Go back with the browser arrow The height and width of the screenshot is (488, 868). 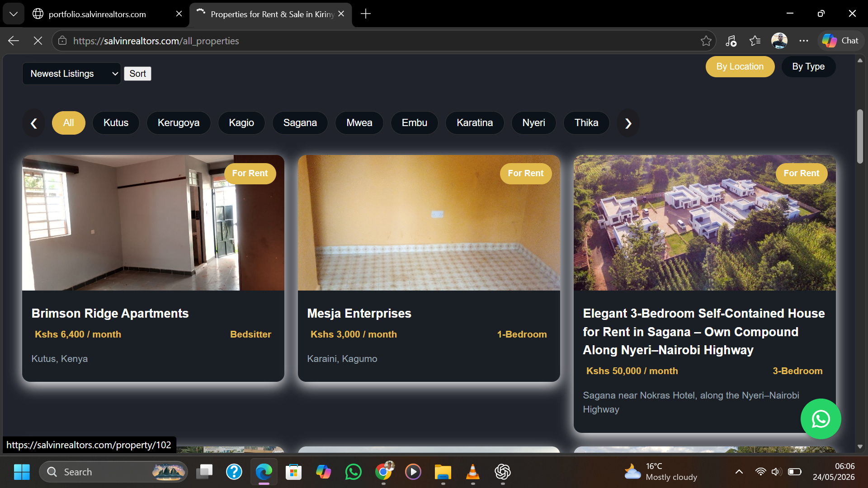(14, 41)
